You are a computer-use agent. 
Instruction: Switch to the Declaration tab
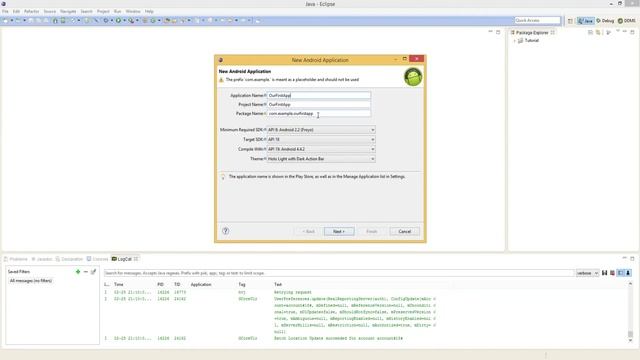69,259
